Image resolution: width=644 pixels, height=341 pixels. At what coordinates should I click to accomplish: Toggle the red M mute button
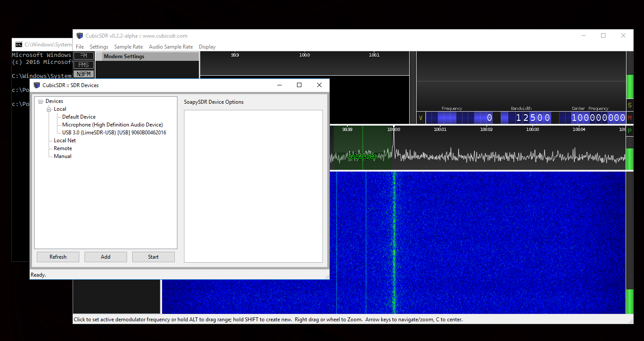pyautogui.click(x=630, y=118)
